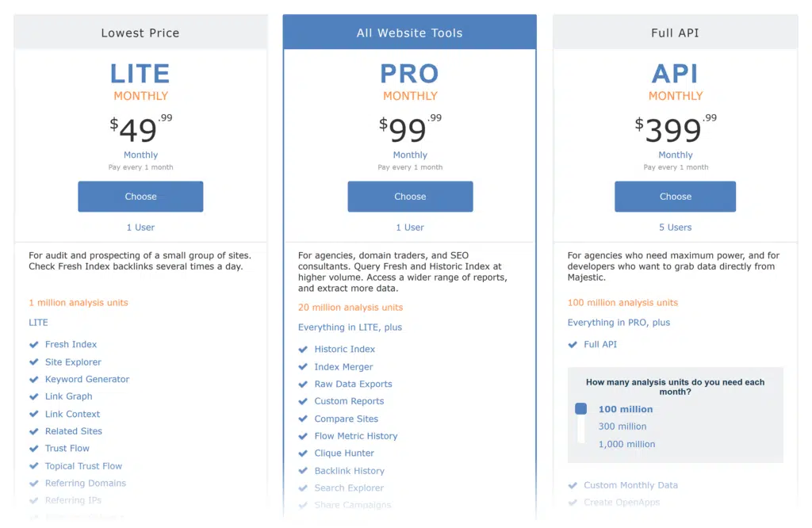Click the checkmark beside Keyword Generator
Viewport: 812px width, 528px height.
coord(34,380)
